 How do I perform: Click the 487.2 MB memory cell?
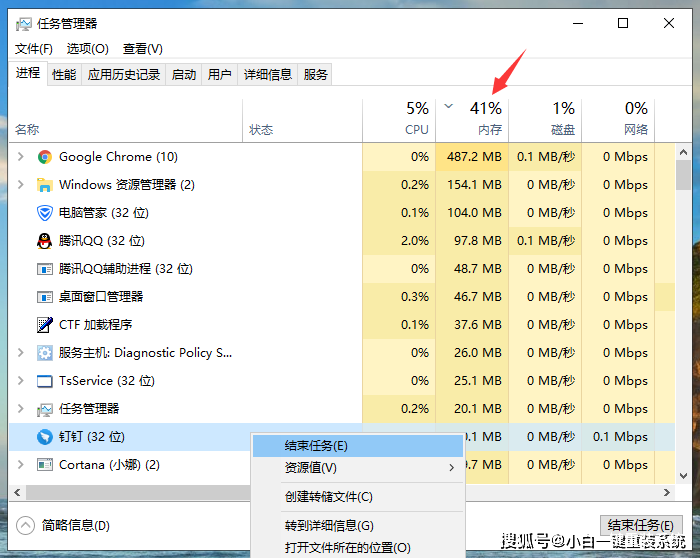tap(472, 157)
